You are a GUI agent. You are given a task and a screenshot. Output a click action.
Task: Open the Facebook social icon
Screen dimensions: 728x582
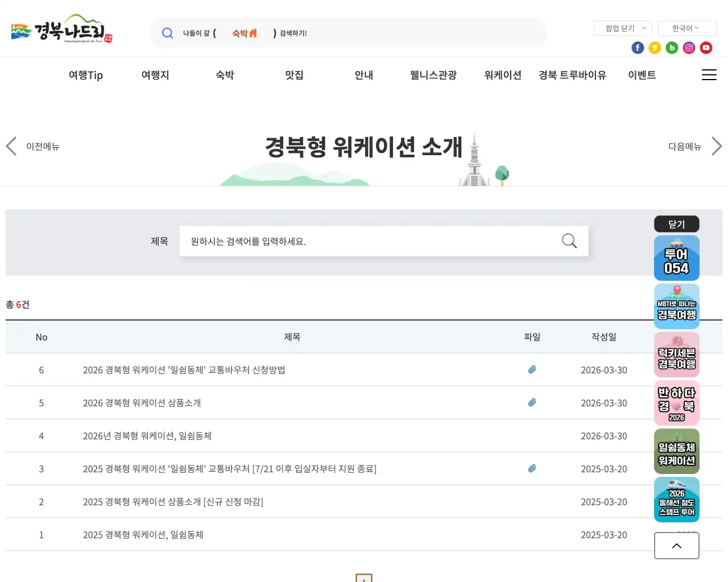[638, 48]
